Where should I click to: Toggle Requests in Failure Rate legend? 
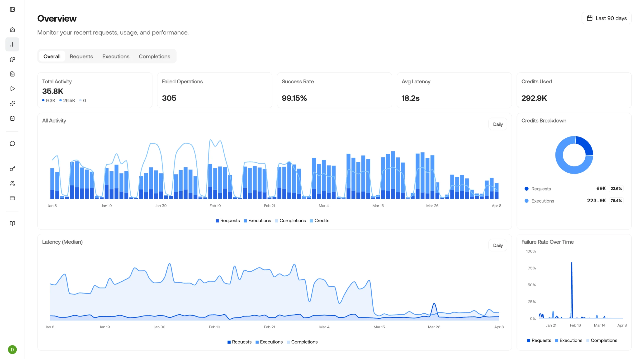(539, 340)
